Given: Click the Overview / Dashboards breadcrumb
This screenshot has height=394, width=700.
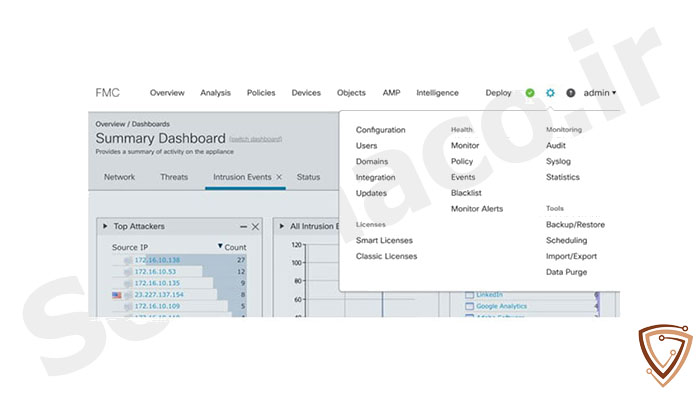Looking at the screenshot, I should coord(133,124).
